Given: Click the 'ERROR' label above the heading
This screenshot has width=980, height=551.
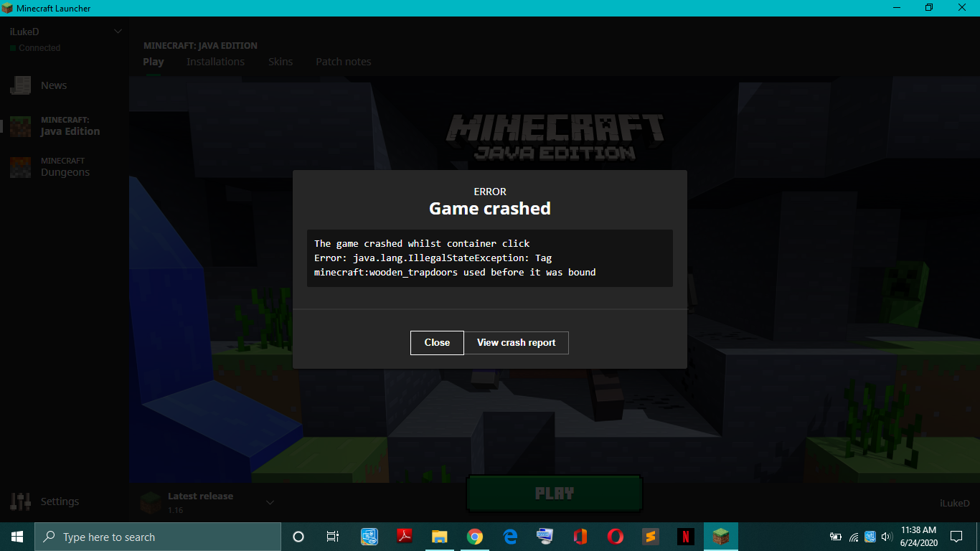Looking at the screenshot, I should [490, 192].
